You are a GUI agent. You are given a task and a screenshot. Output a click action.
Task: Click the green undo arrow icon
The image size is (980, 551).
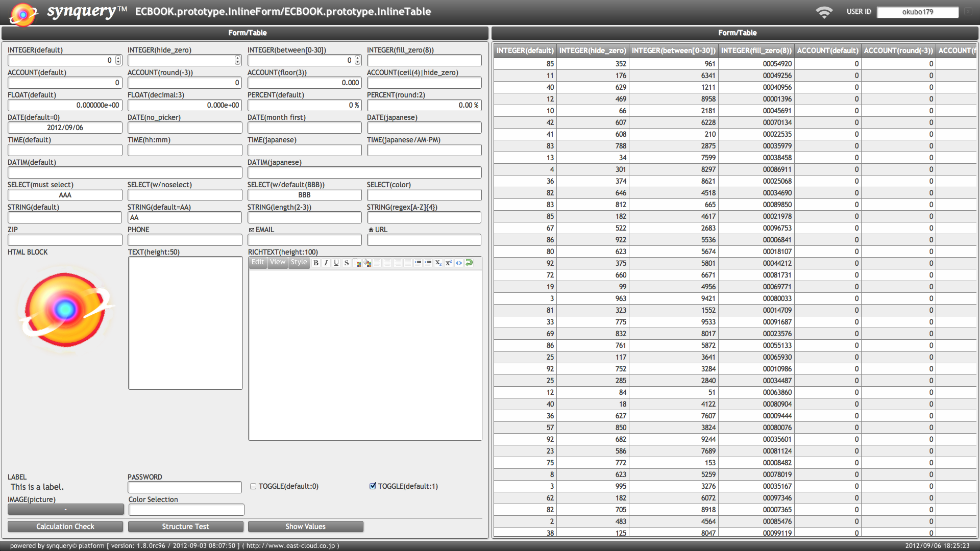coord(469,263)
